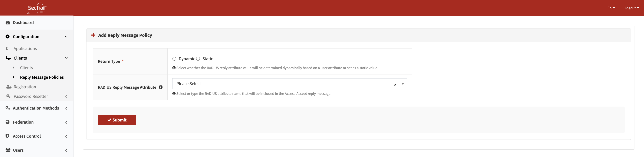Click the Authentication Methods label
This screenshot has height=157, width=644.
pyautogui.click(x=36, y=108)
